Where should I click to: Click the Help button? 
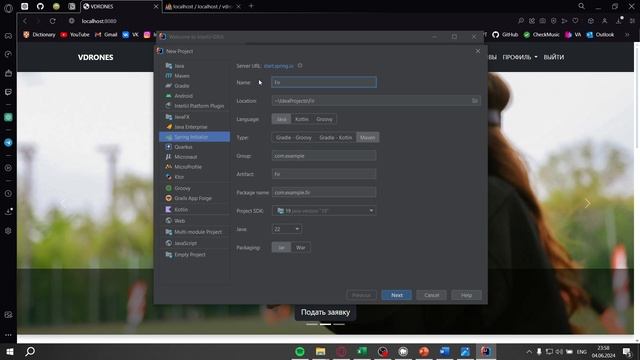pos(467,295)
